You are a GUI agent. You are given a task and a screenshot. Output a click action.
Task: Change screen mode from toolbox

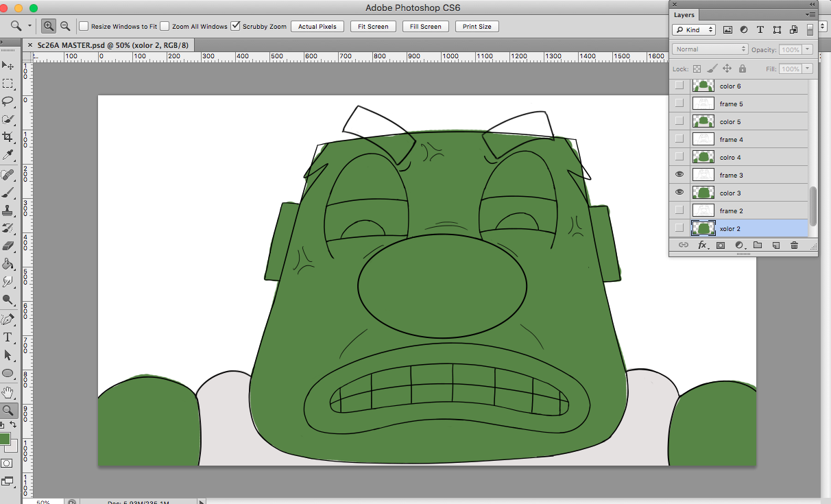coord(7,481)
